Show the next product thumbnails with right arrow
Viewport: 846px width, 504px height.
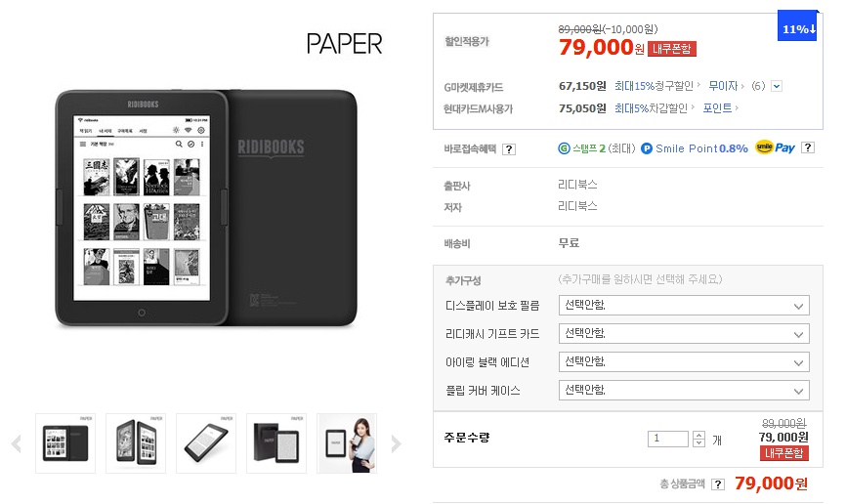pos(396,443)
